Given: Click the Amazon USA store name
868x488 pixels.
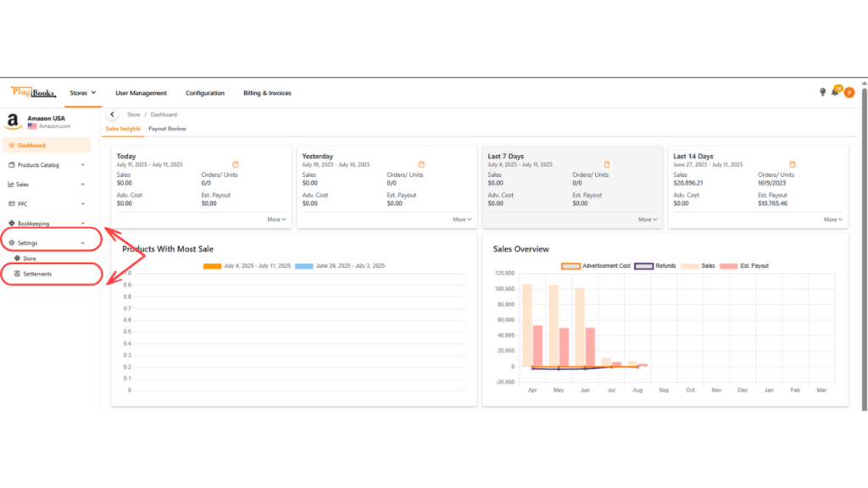Looking at the screenshot, I should click(46, 119).
